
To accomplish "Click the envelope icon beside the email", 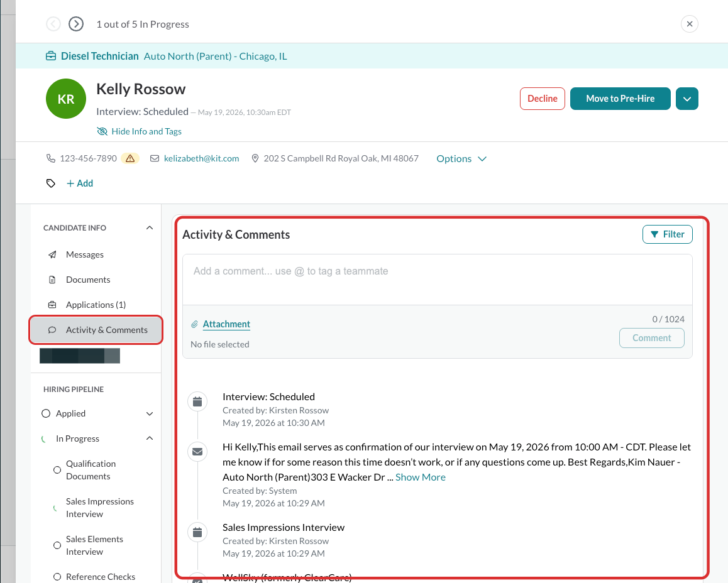I will 155,158.
